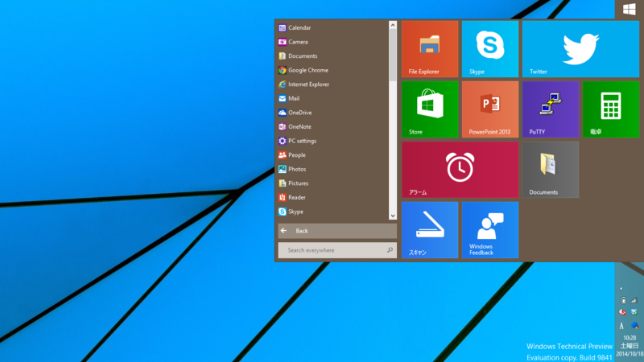Click the app list scroll down arrow
Image resolution: width=644 pixels, height=362 pixels.
393,216
